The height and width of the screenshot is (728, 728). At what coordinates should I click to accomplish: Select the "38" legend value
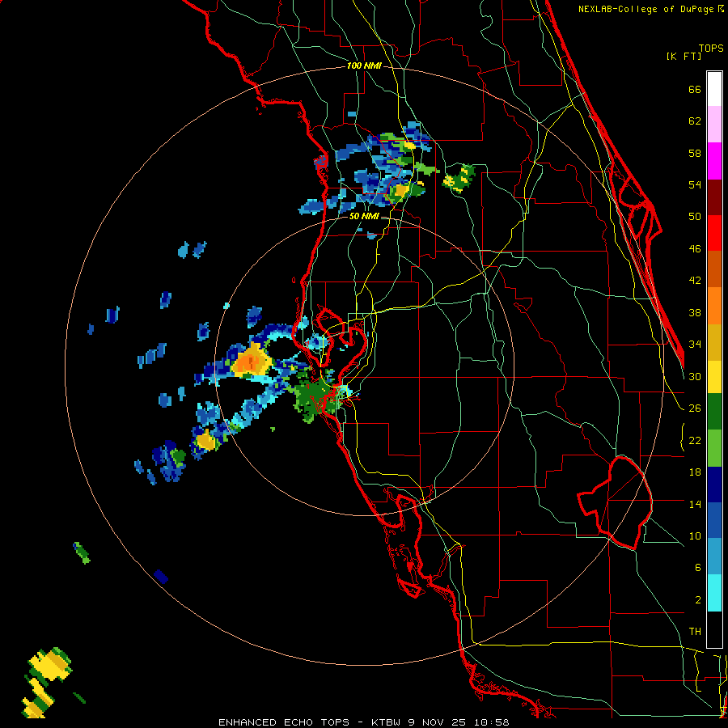(695, 313)
